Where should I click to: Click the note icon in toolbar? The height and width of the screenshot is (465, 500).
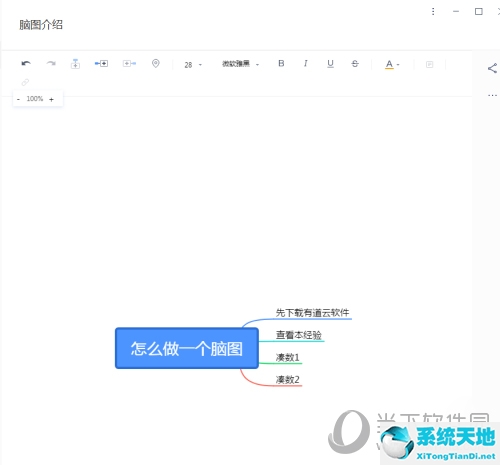430,64
